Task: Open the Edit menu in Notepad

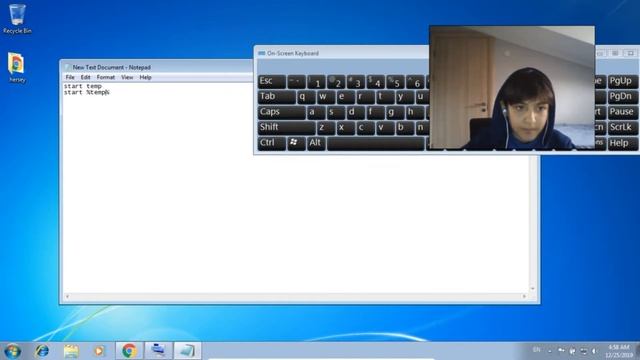Action: (85, 77)
